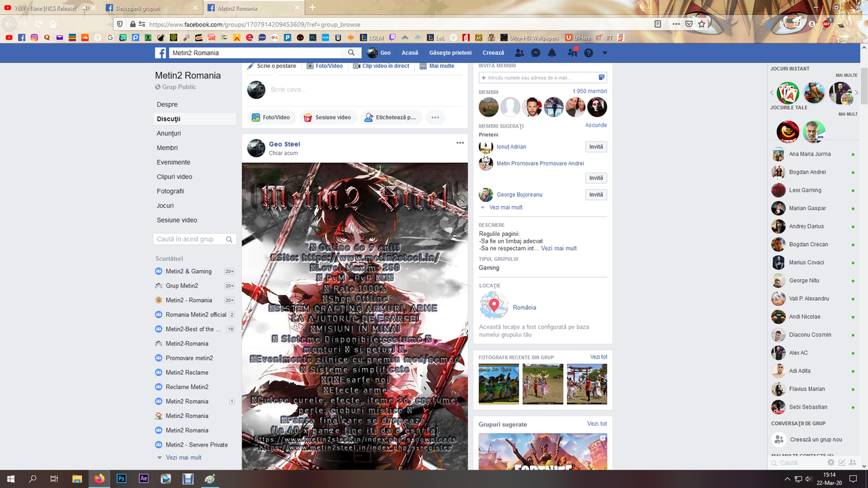
Task: Open quick help question mark icon
Action: click(589, 53)
